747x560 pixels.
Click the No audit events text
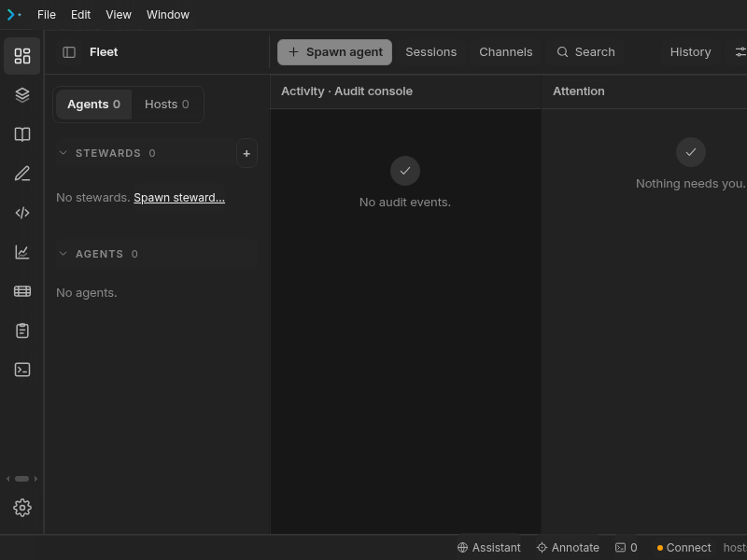click(405, 203)
